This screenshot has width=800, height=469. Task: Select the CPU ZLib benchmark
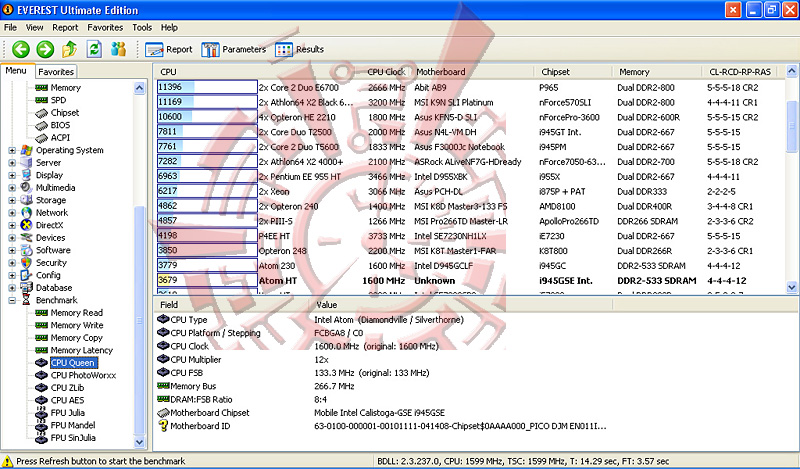coord(67,388)
